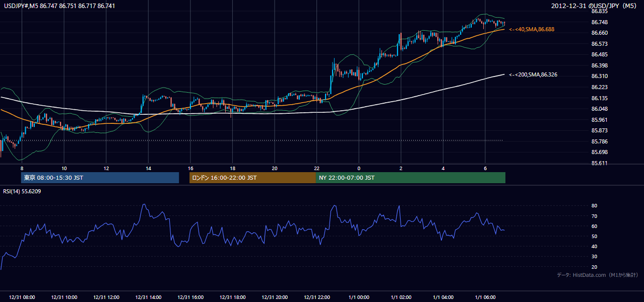The image size is (644, 302).
Task: Click RSI axis level 40
Action: [x=594, y=246]
